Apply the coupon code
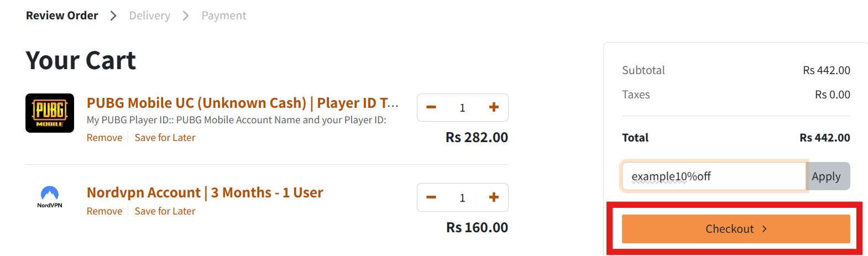868x256 pixels. 828,176
